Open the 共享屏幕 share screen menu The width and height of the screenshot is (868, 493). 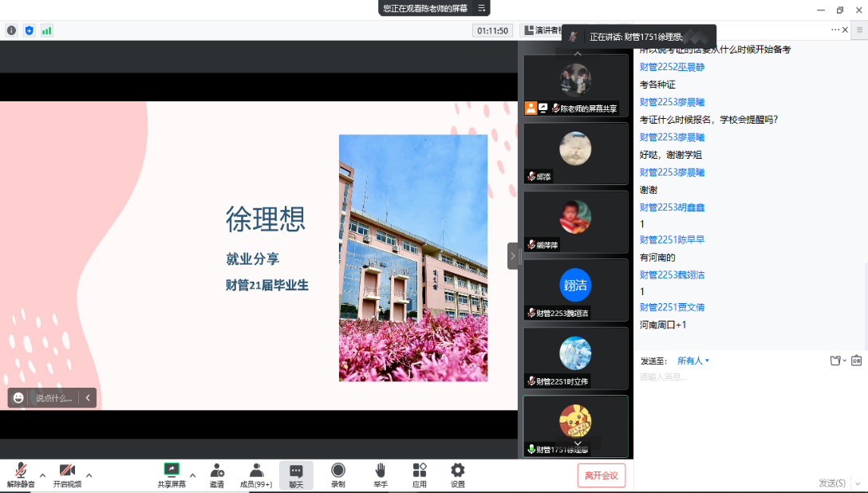pos(172,475)
